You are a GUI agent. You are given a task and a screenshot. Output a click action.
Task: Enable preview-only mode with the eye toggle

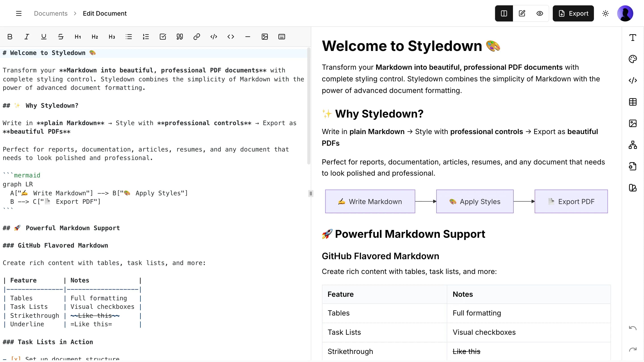click(x=540, y=13)
